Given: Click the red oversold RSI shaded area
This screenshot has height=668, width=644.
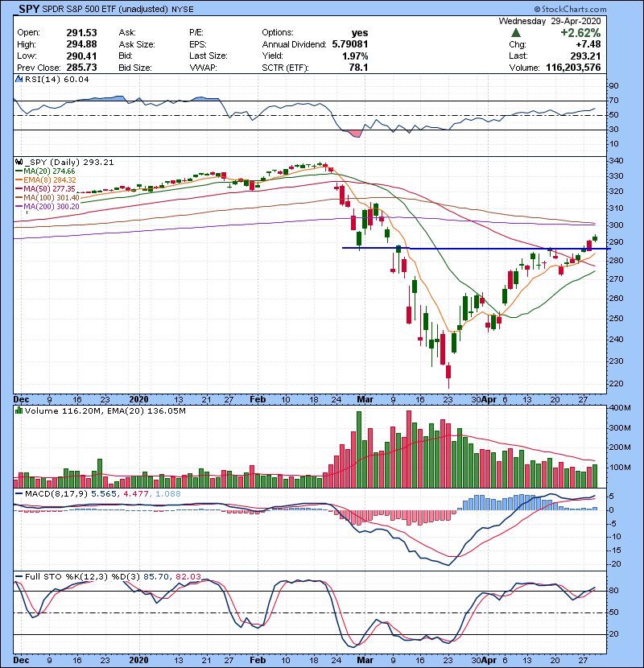Looking at the screenshot, I should 355,134.
